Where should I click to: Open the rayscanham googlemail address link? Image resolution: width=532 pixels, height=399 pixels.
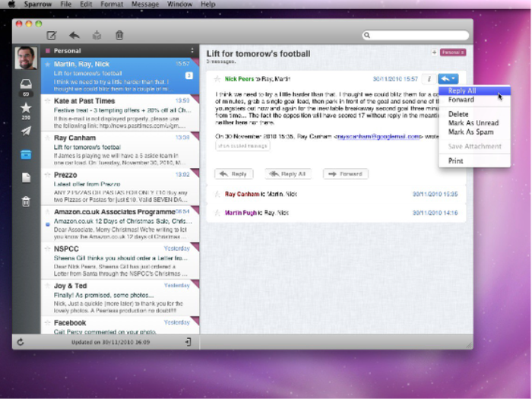click(378, 136)
